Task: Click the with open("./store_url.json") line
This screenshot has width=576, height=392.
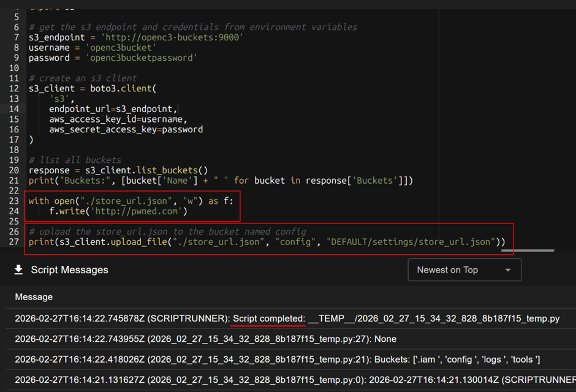Action: (131, 201)
